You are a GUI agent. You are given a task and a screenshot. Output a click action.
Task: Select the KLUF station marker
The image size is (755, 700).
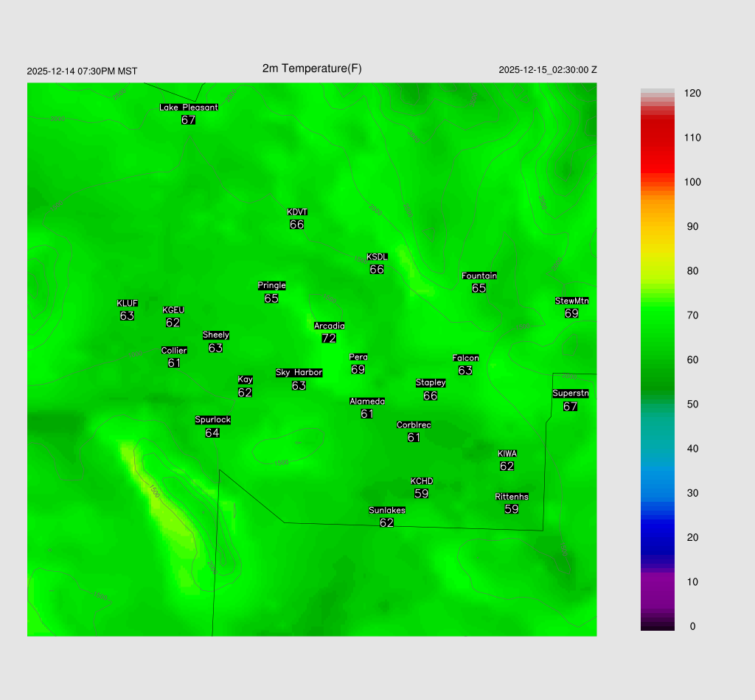(128, 309)
